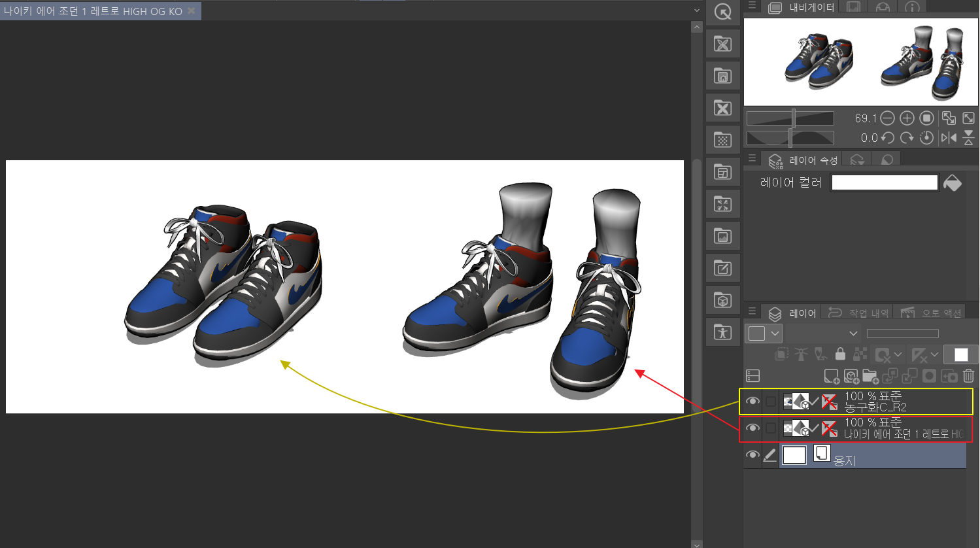Screen dimensions: 980x548
Task: Switch to 내비게이터 tab
Action: click(803, 7)
